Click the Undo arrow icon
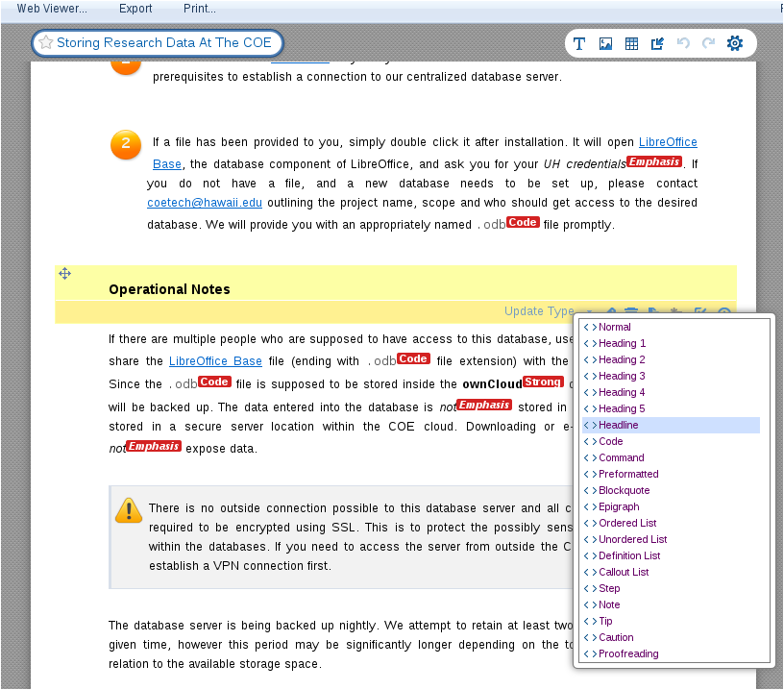This screenshot has height=690, width=784. (683, 43)
